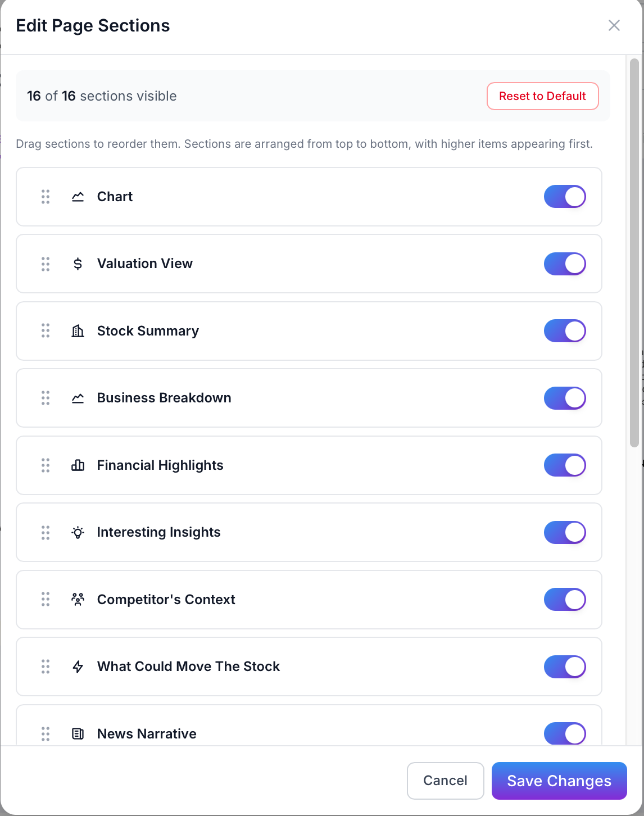Toggle visibility of News Narrative

565,733
